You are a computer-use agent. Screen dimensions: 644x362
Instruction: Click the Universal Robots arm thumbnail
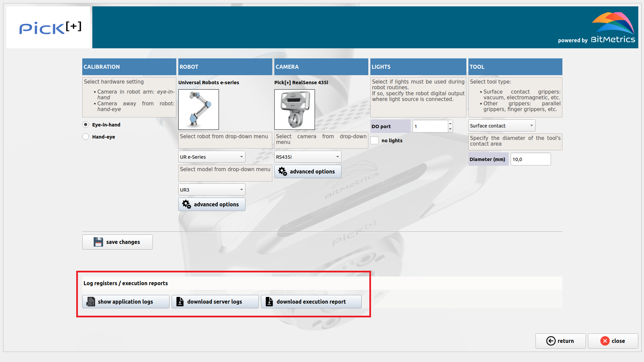tap(199, 110)
